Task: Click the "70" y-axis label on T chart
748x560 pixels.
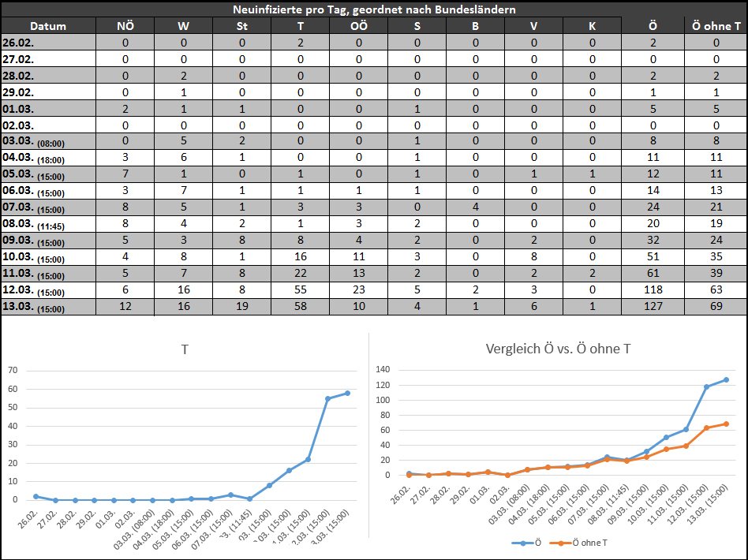Action: click(12, 370)
